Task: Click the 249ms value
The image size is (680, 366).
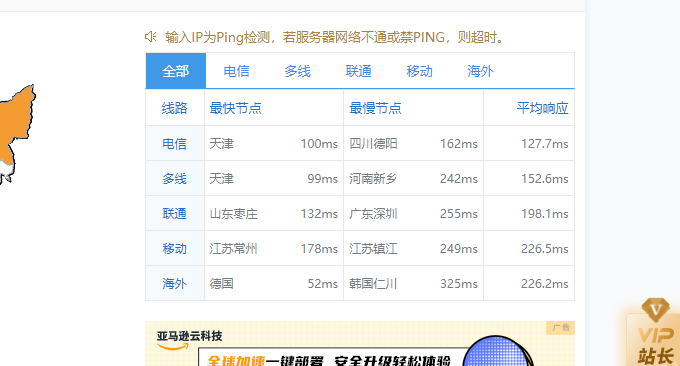Action: (459, 248)
